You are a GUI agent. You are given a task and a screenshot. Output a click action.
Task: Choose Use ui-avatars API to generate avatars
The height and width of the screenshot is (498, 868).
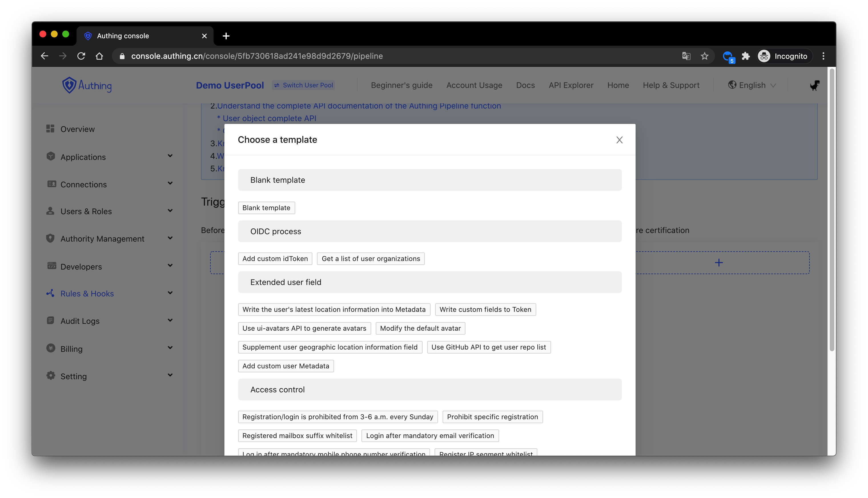point(304,328)
